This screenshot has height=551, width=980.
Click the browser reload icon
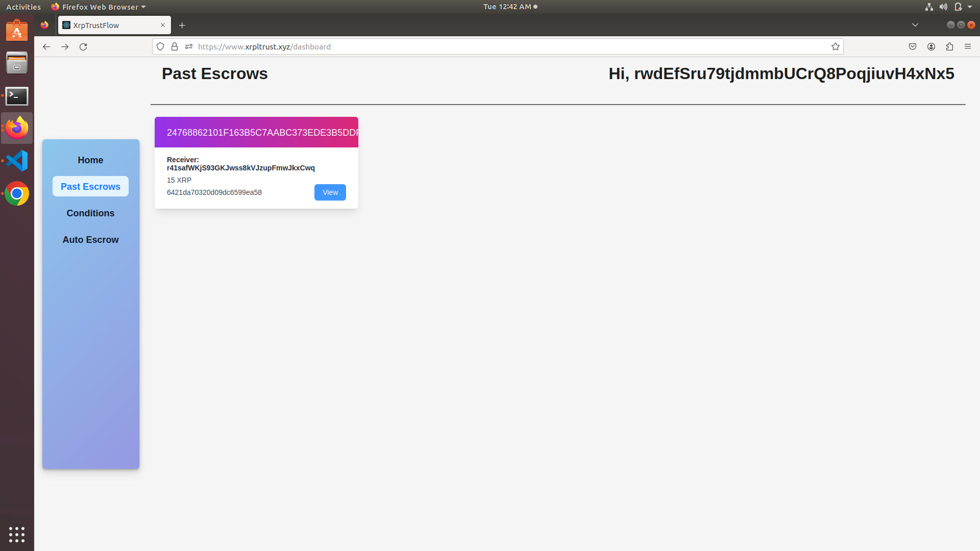click(x=83, y=46)
